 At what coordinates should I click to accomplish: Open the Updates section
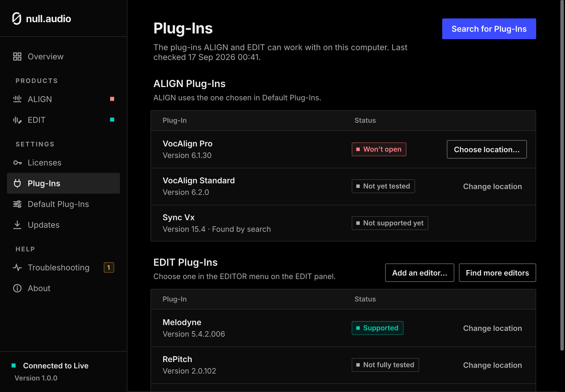point(63,225)
